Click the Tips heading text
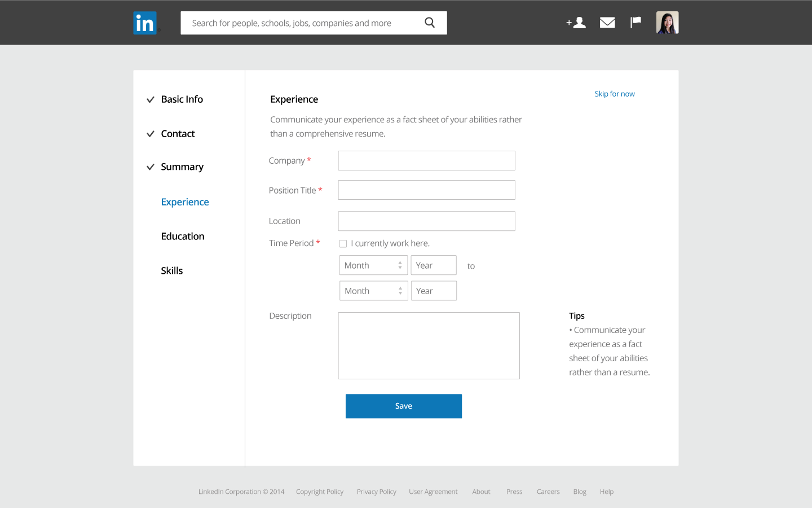The image size is (812, 508). (577, 316)
